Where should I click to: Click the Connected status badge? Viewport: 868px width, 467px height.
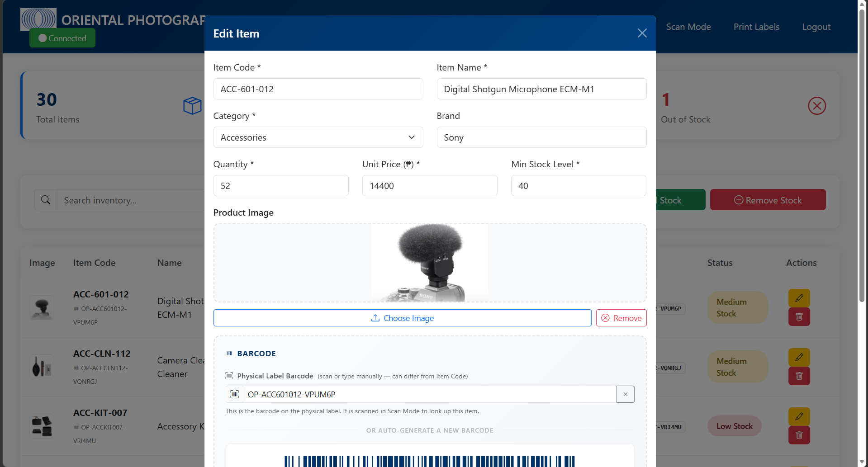[62, 38]
